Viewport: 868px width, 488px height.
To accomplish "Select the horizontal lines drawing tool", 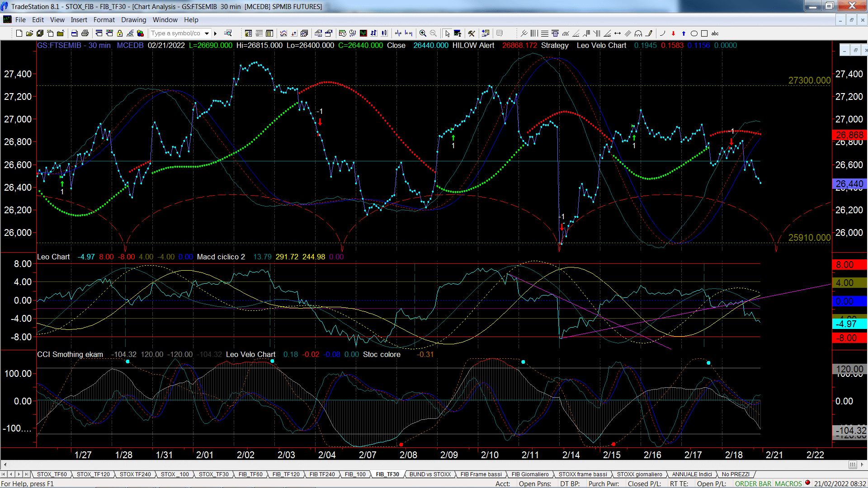I will pos(545,33).
